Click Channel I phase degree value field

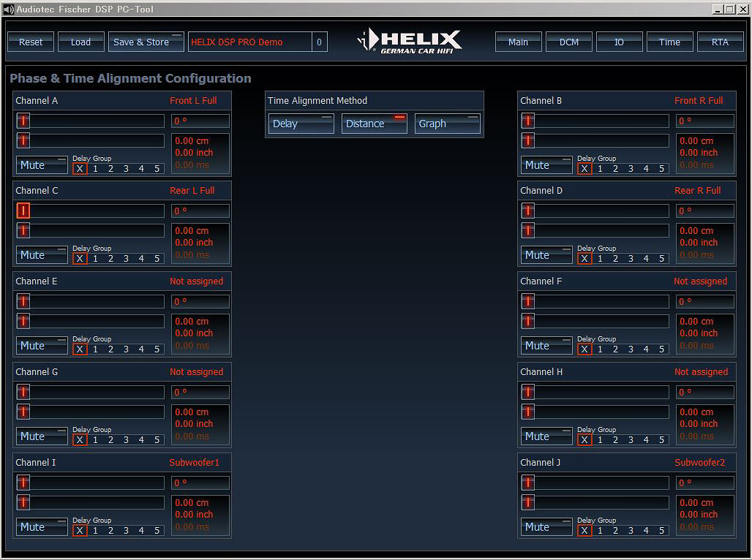200,483
